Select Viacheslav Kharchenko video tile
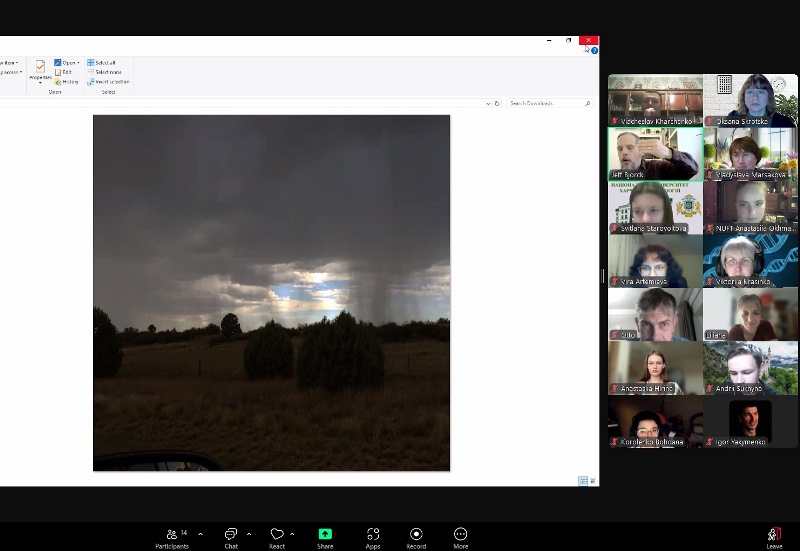800x551 pixels. click(655, 101)
